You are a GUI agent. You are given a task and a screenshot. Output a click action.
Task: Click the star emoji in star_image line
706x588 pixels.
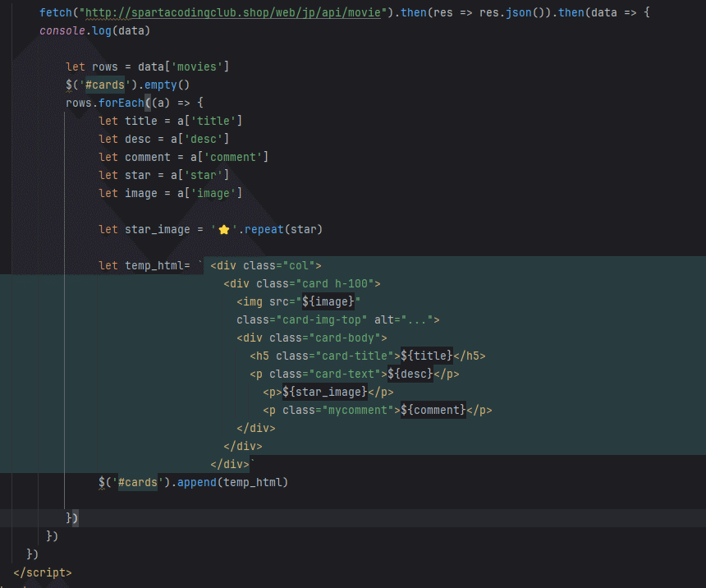(x=224, y=230)
